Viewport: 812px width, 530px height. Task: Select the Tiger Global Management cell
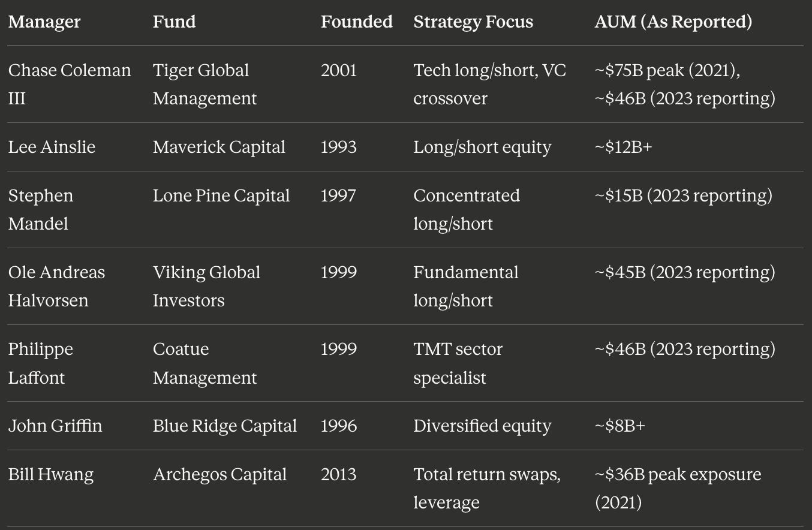(204, 84)
